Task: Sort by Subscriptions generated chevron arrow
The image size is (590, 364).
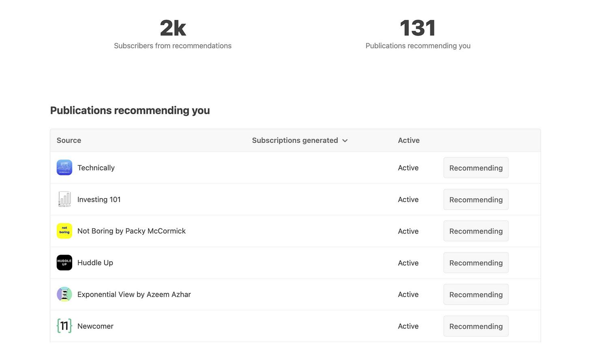Action: tap(345, 141)
